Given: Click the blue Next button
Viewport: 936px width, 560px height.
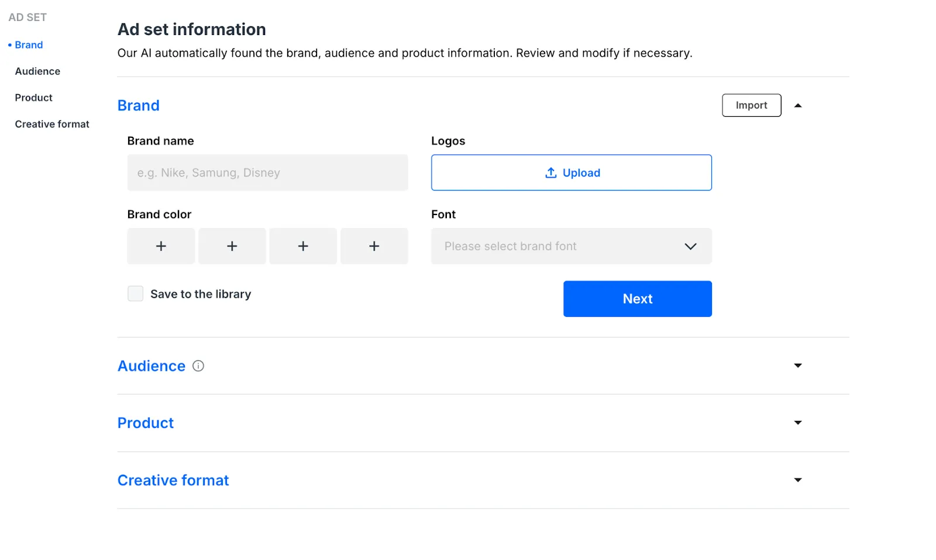Looking at the screenshot, I should (638, 299).
